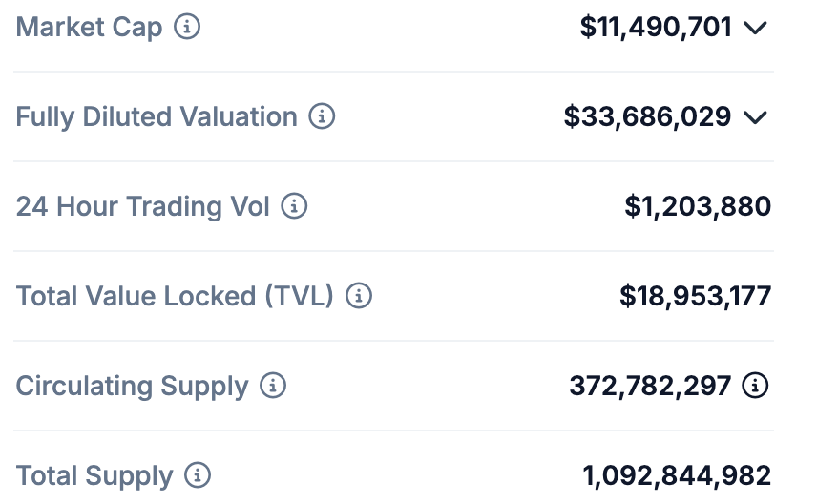Click the $33,686,029 valuation figure
This screenshot has width=817, height=504.
pos(647,116)
